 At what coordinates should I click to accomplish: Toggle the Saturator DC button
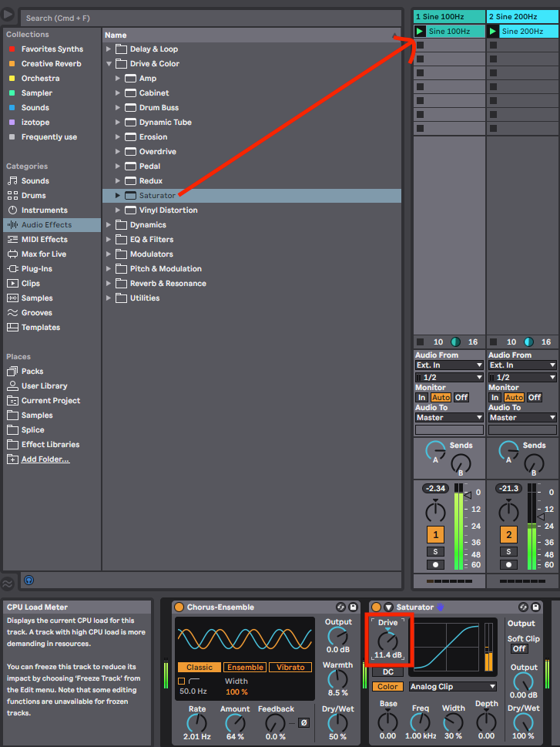click(x=388, y=671)
